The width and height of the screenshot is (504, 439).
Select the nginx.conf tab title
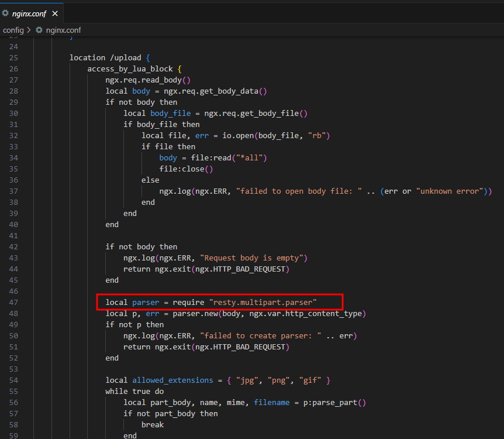[29, 13]
